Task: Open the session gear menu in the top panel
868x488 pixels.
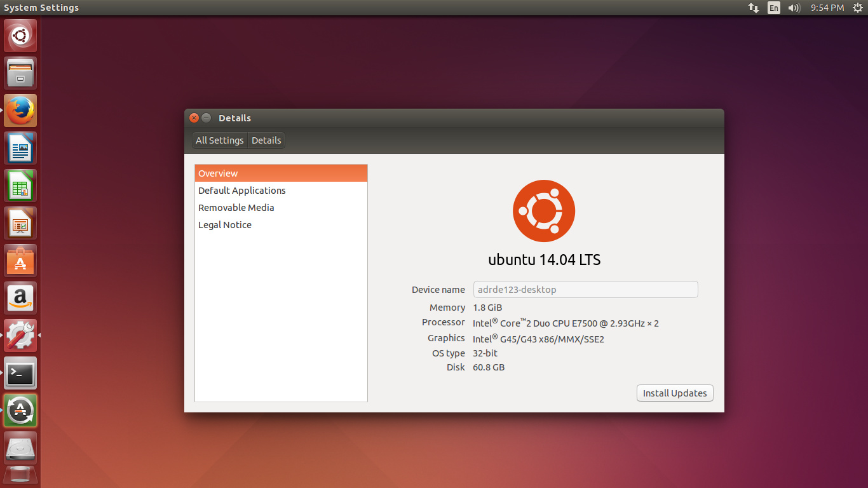Action: click(x=857, y=8)
